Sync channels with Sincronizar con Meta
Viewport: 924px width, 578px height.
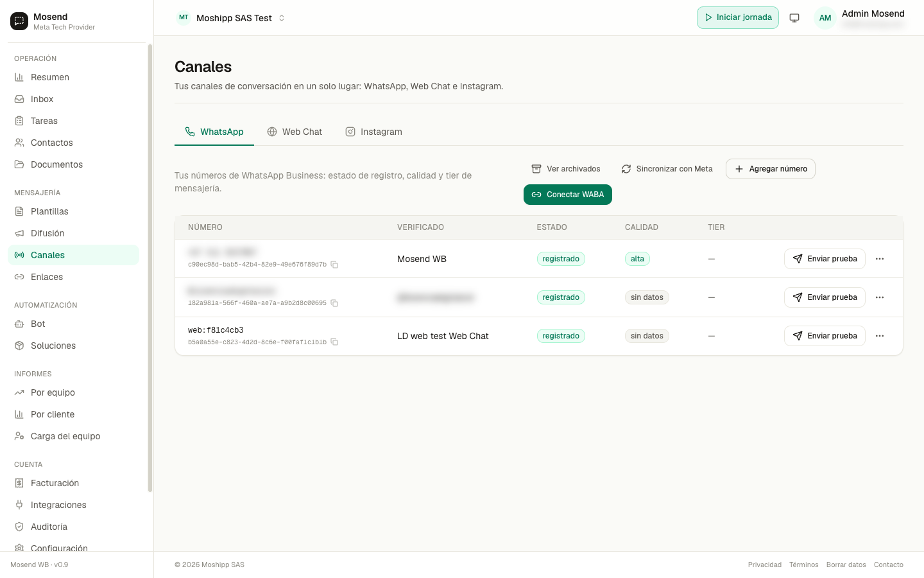[x=667, y=169]
